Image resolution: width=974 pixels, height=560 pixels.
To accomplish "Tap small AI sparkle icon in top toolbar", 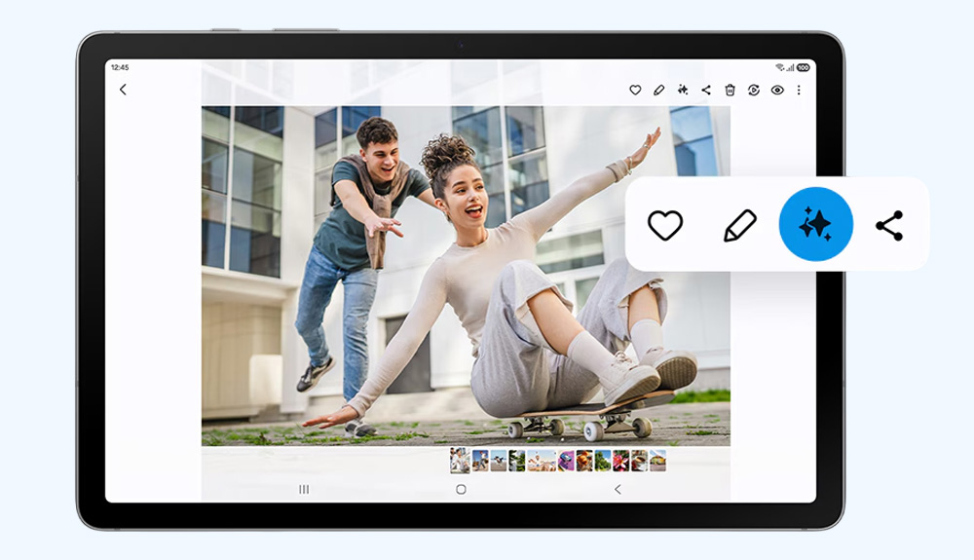I will 683,90.
